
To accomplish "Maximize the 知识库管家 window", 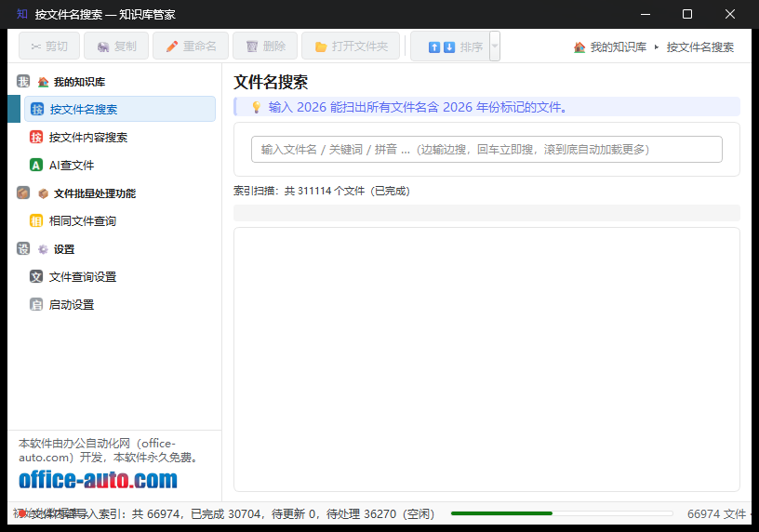I will pos(686,14).
